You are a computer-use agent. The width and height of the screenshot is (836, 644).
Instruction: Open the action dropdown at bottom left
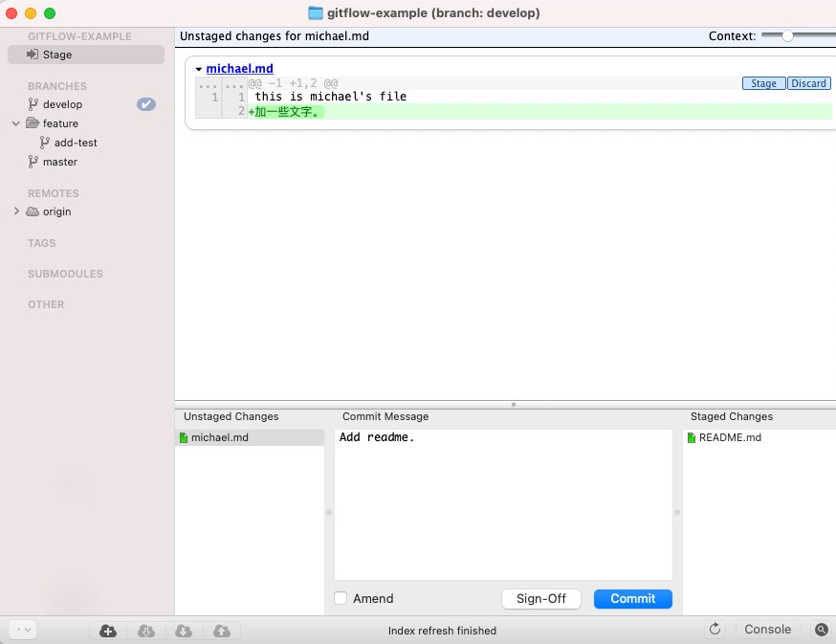[24, 630]
